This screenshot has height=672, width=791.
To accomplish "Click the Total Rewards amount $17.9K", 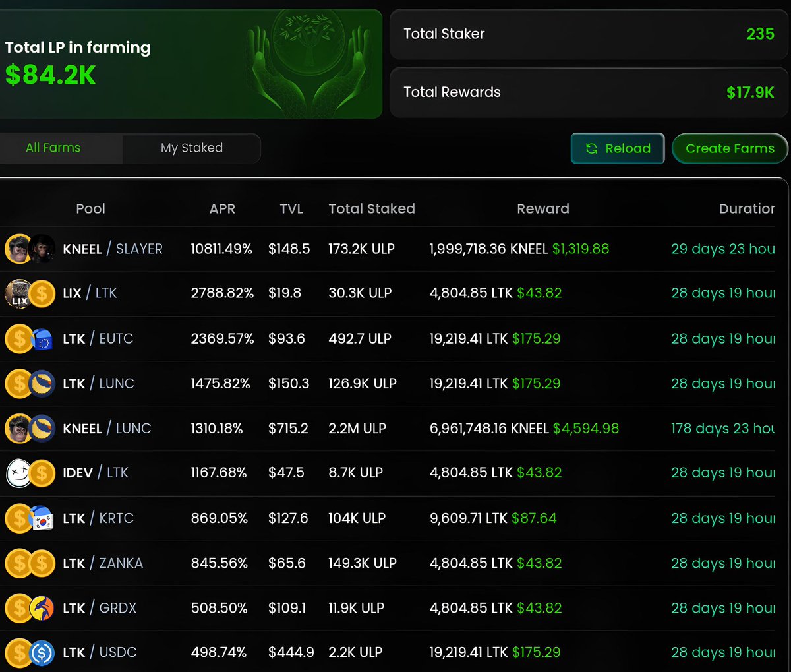I will (750, 92).
